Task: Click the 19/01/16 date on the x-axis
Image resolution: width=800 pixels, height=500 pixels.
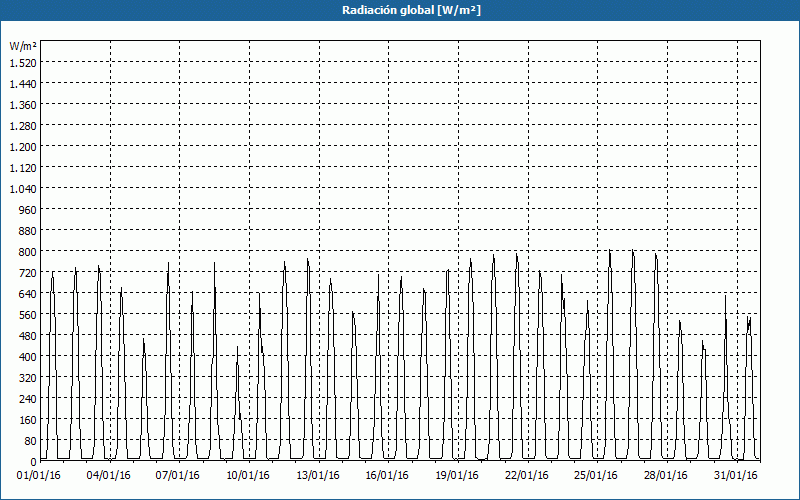Action: (x=459, y=475)
